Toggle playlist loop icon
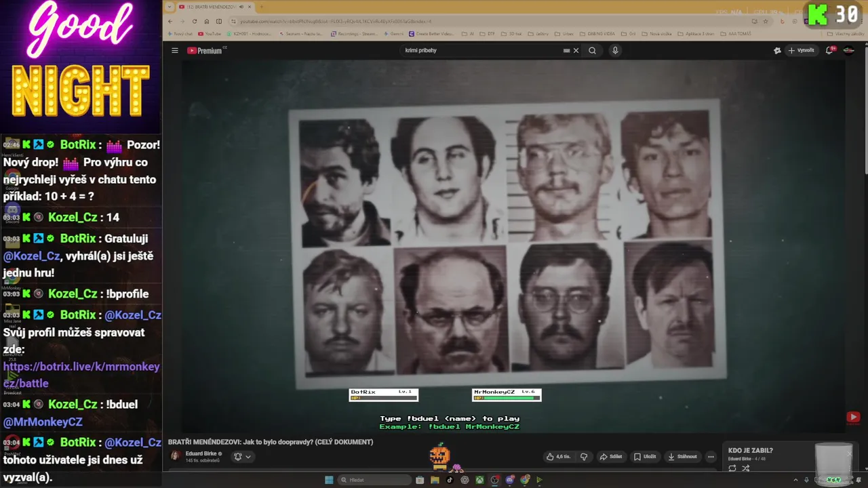868x488 pixels. pos(732,468)
